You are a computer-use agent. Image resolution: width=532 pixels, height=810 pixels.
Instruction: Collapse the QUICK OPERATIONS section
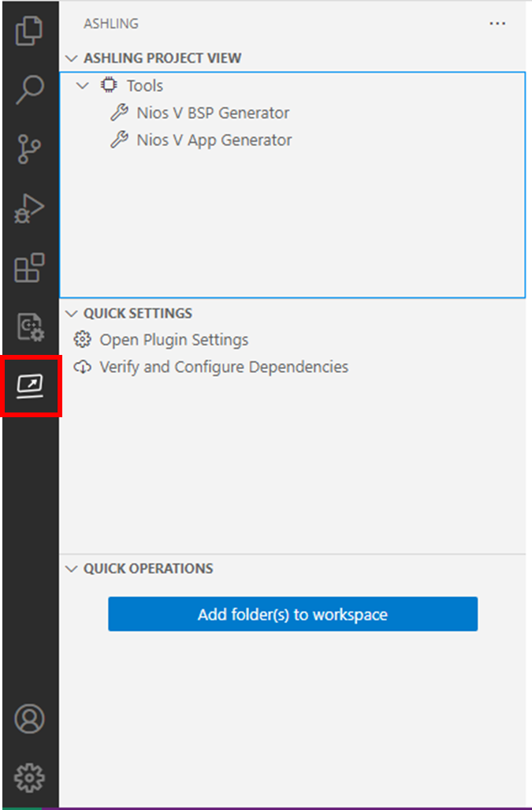click(x=71, y=568)
